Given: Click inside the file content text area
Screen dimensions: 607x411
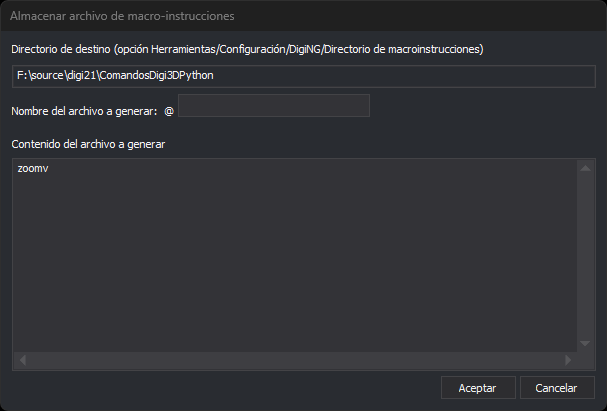Looking at the screenshot, I should (295, 255).
